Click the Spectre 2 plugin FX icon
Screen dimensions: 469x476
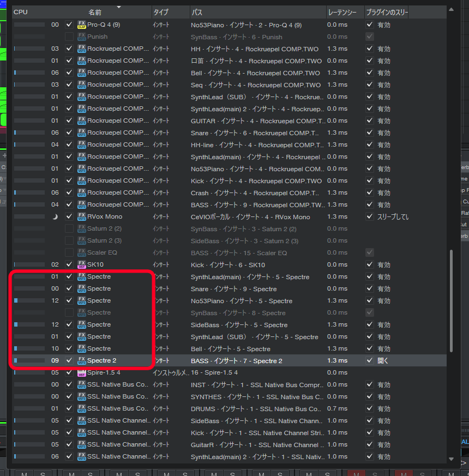pyautogui.click(x=82, y=360)
